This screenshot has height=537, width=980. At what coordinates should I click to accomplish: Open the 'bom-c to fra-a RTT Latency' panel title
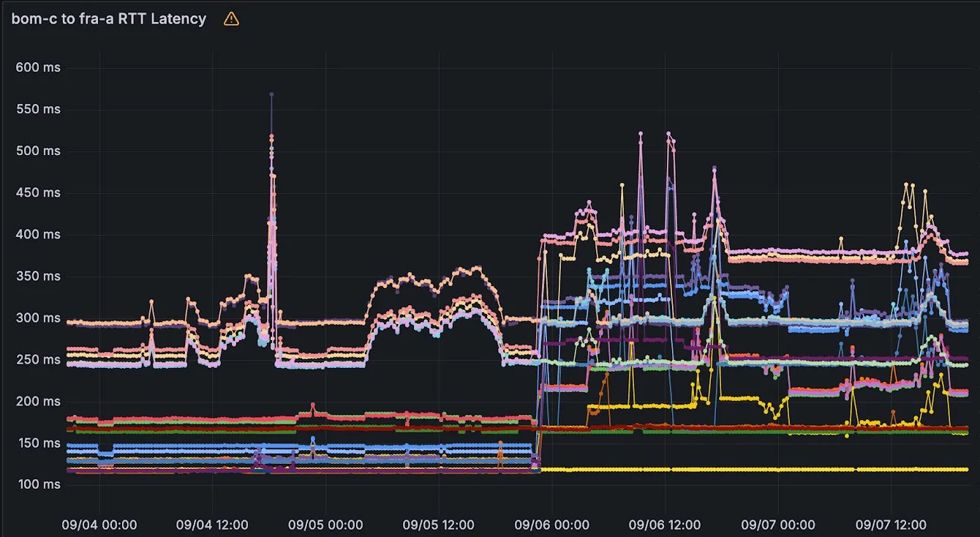[x=109, y=19]
